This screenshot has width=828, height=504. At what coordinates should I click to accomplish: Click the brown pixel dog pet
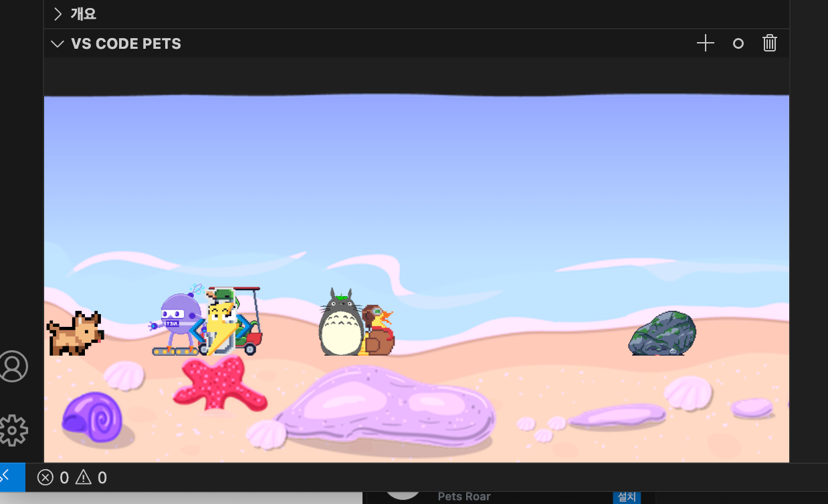click(75, 333)
